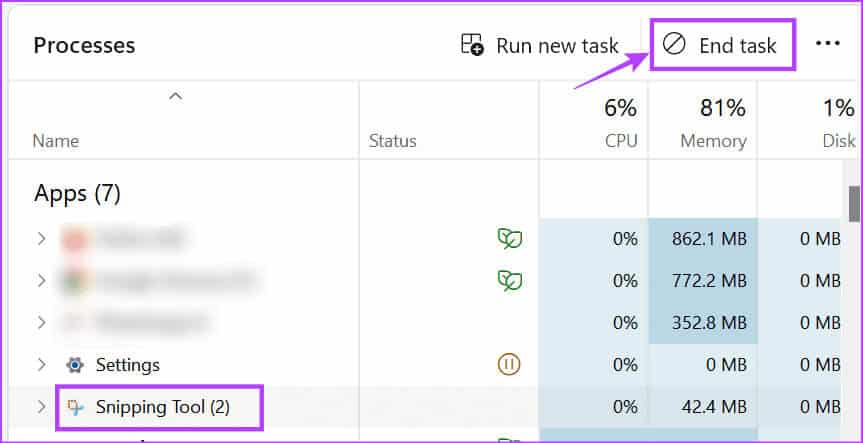Expand the Settings process group

[x=41, y=365]
